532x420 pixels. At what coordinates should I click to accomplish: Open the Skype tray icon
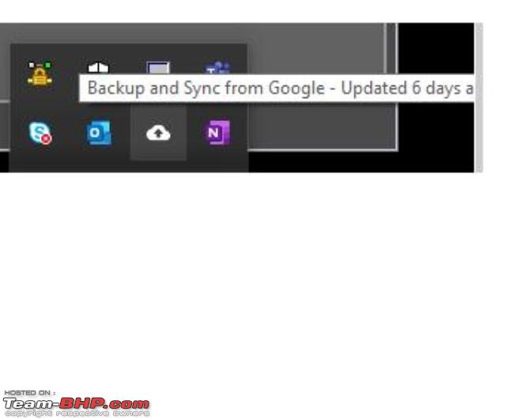[40, 133]
